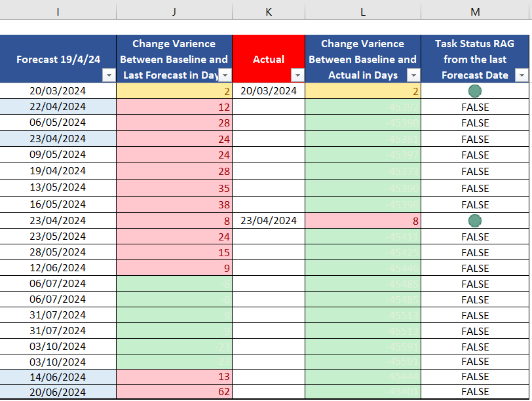Select FALSE cell in 20/06/2024 row
Screen dimensions: 532x401
tap(475, 392)
